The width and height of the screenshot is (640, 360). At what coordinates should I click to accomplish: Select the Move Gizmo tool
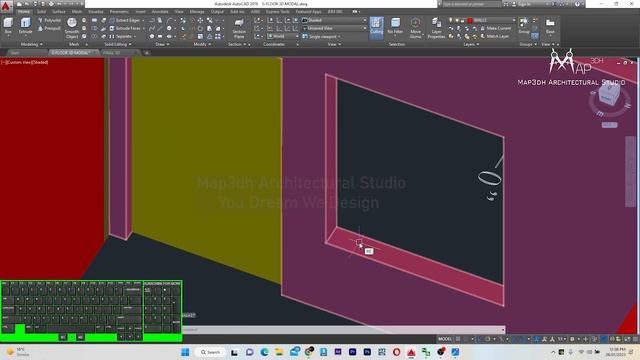pyautogui.click(x=415, y=28)
